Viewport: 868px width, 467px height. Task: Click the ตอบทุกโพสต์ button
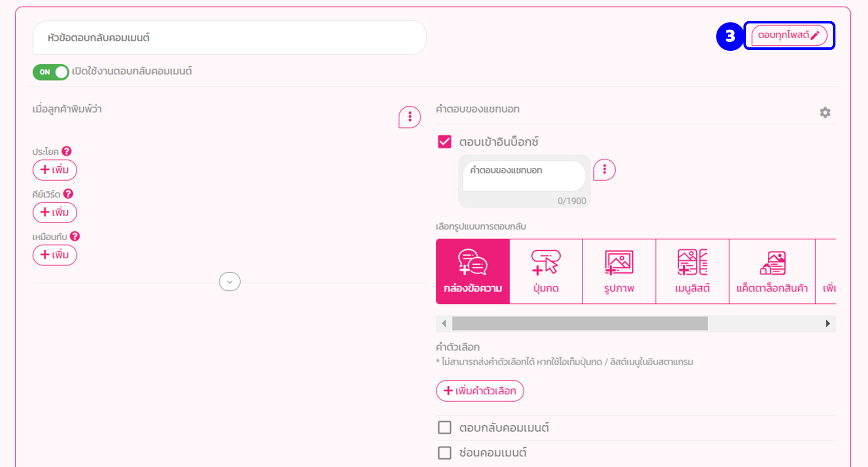click(788, 36)
